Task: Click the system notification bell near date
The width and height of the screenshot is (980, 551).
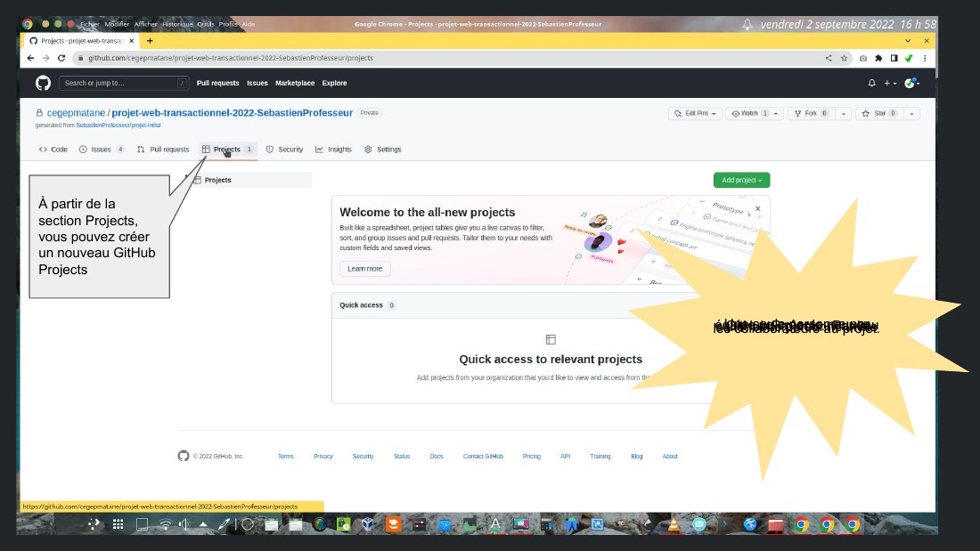Action: (x=747, y=24)
